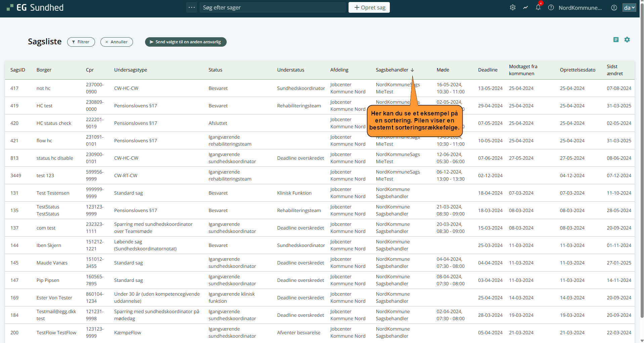Click status 'Afsluttet'
The height and width of the screenshot is (343, 644).
(x=218, y=123)
